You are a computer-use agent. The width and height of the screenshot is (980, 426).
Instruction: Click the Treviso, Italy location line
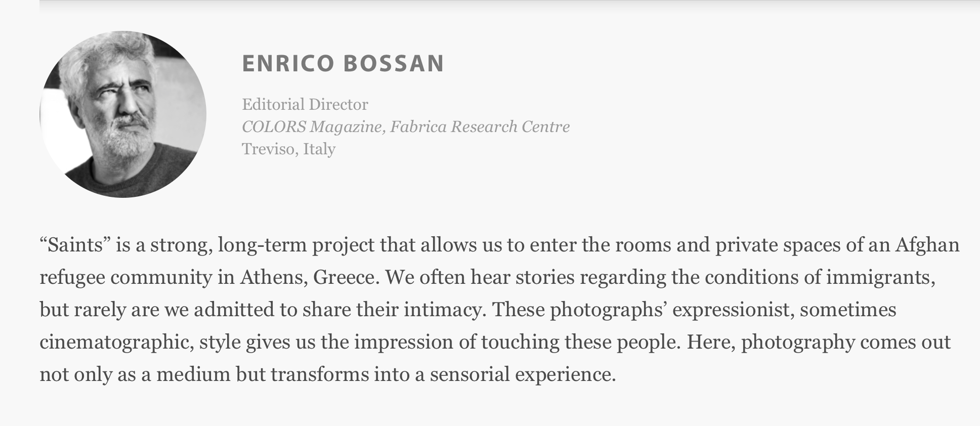(x=289, y=149)
